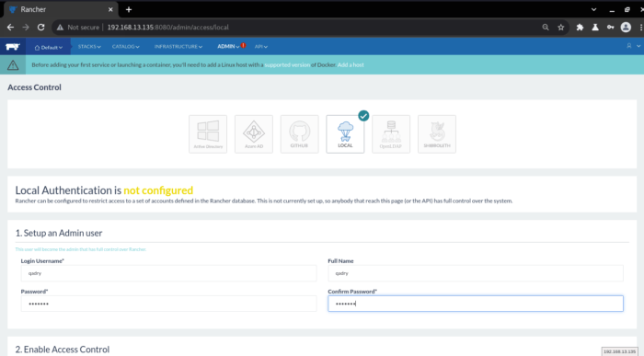This screenshot has height=356, width=644.
Task: Click the Rancher cow logo
Action: coord(13,47)
